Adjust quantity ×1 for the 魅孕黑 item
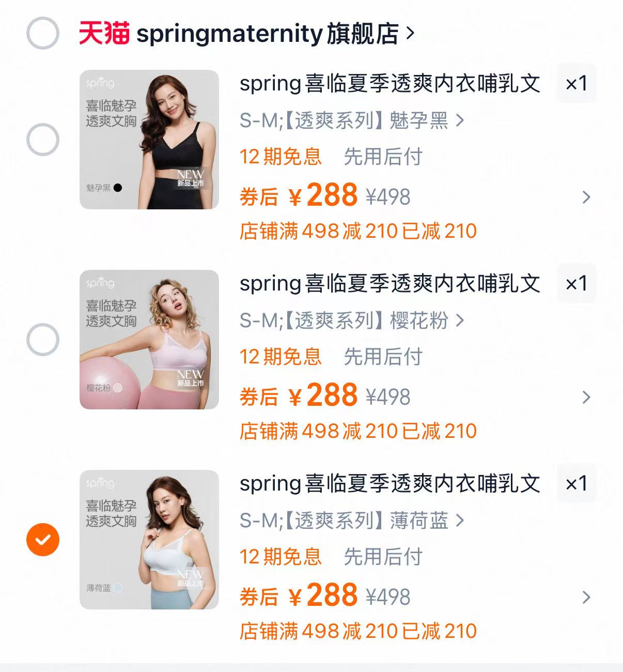Viewport: 623px width, 672px height. coord(577,83)
